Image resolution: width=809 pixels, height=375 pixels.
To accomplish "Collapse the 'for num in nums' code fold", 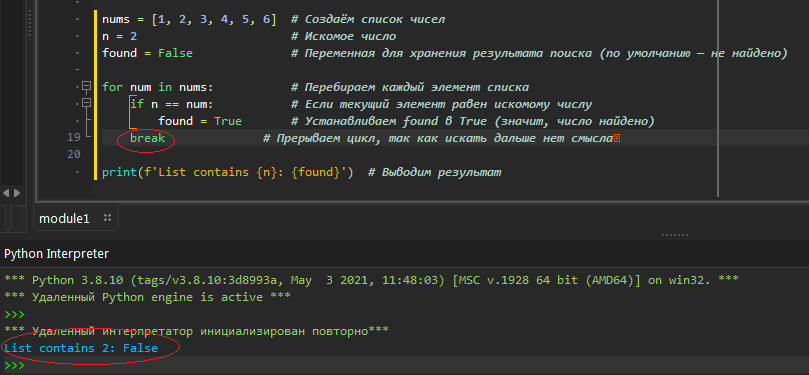I will tap(87, 86).
